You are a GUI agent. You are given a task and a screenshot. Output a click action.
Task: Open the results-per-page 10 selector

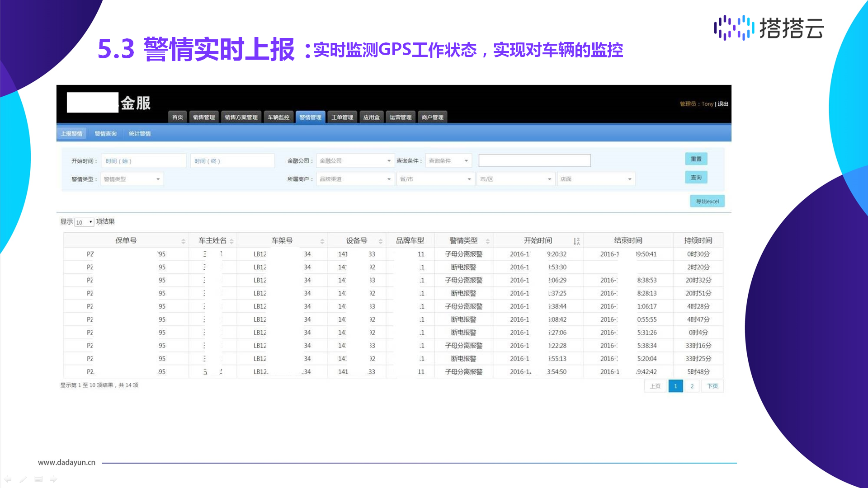[84, 222]
